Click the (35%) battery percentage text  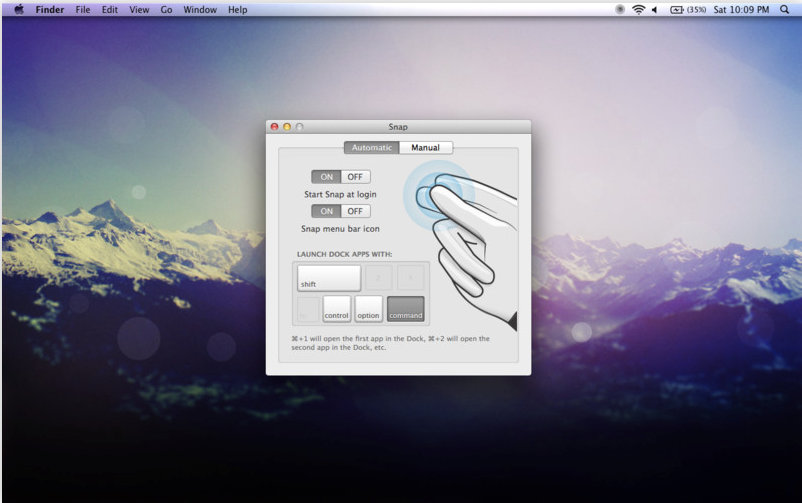[696, 9]
